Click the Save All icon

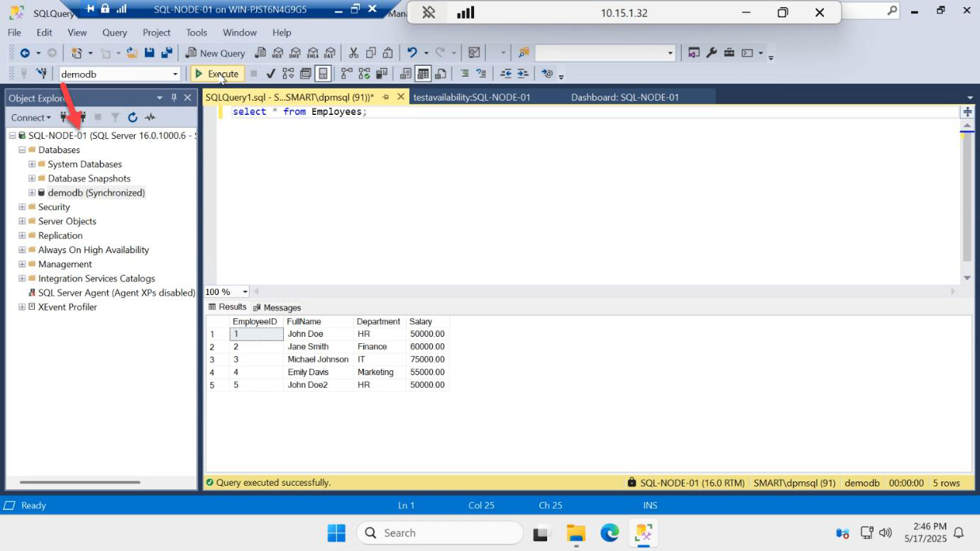167,52
